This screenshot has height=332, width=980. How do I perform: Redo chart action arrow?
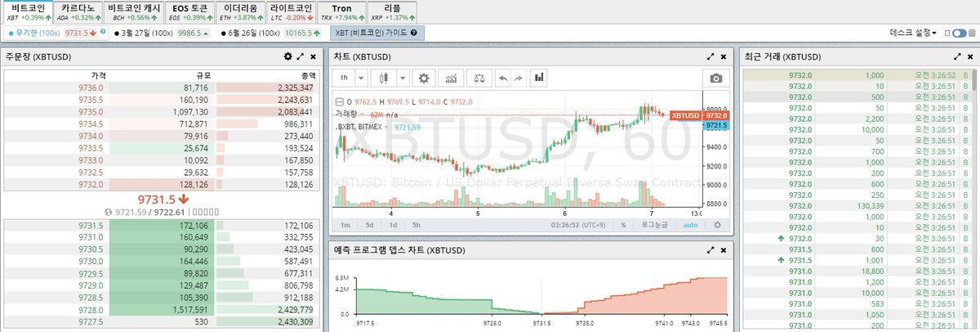coord(519,78)
